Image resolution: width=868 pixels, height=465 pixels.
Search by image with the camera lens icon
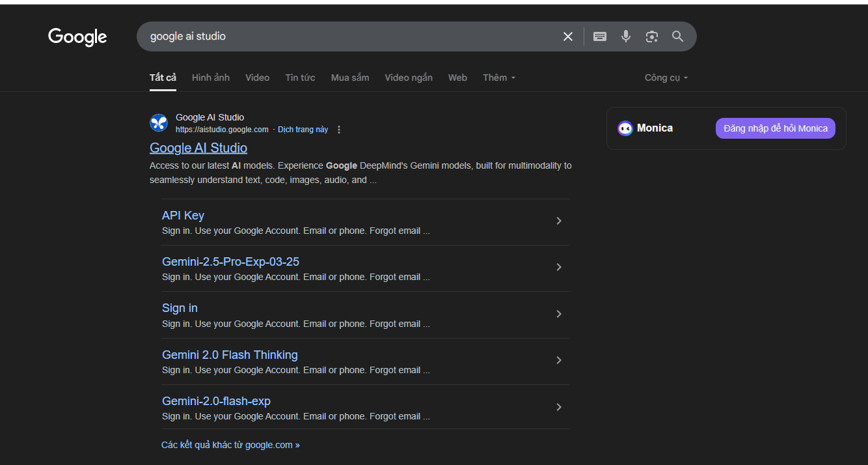pos(652,36)
